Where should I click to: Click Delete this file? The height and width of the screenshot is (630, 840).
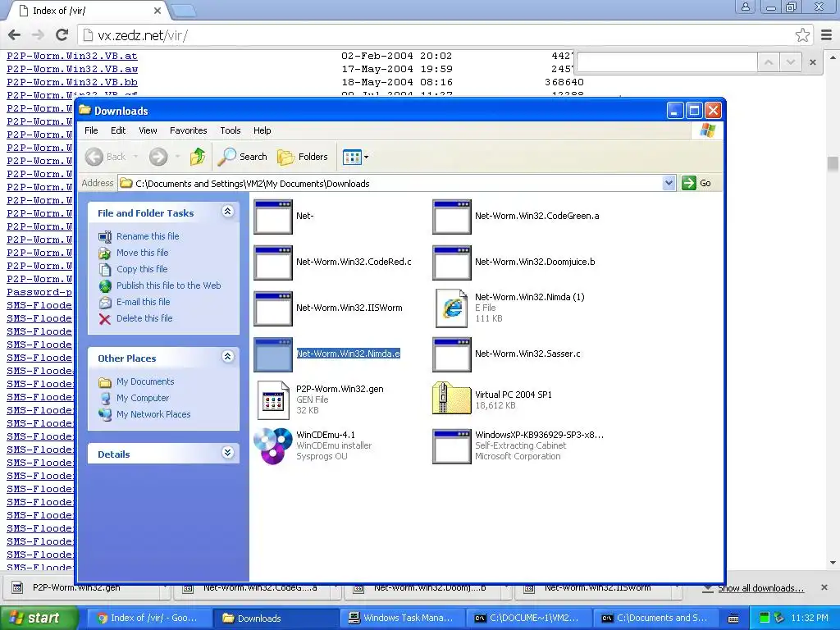tap(144, 318)
